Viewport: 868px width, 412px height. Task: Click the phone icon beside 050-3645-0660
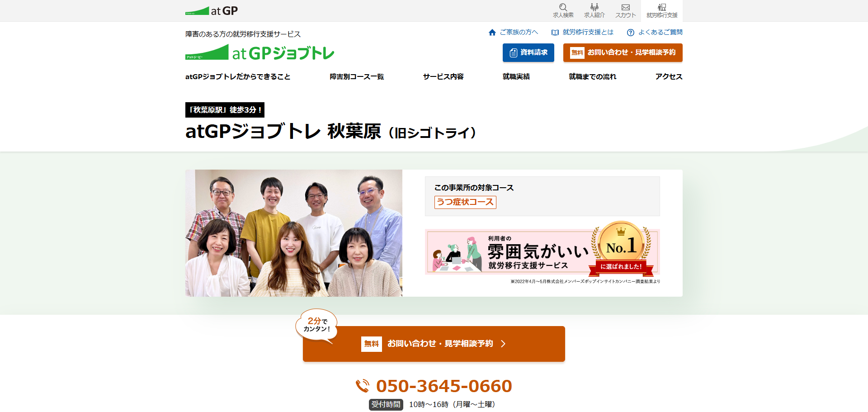pos(363,386)
